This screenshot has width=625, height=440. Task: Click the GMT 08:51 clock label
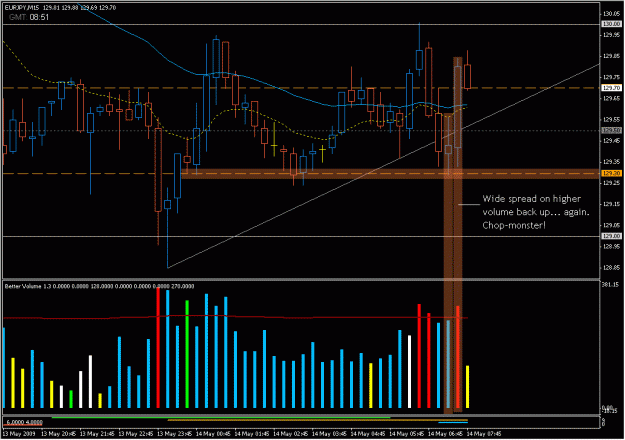(x=29, y=17)
